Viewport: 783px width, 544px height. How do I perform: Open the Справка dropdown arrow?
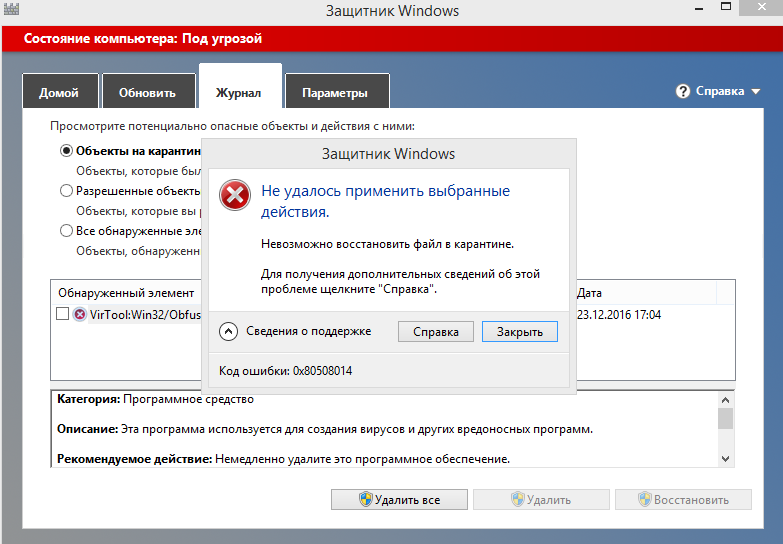coord(756,92)
